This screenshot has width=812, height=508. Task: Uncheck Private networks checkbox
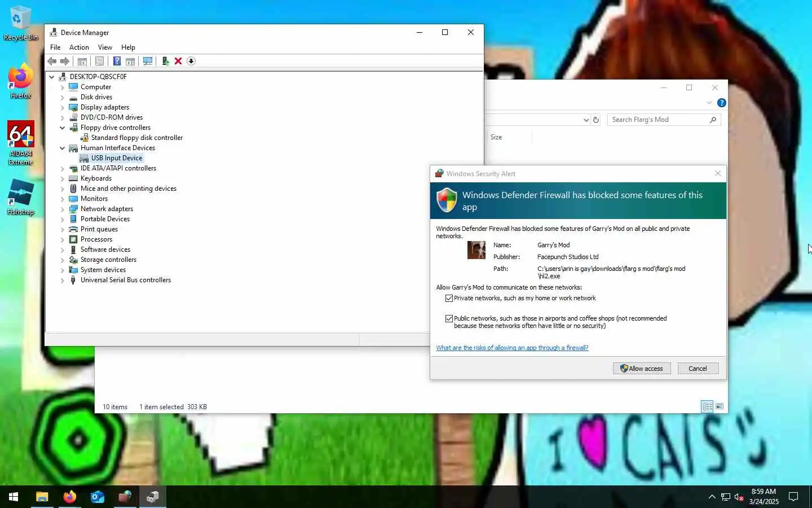point(449,298)
